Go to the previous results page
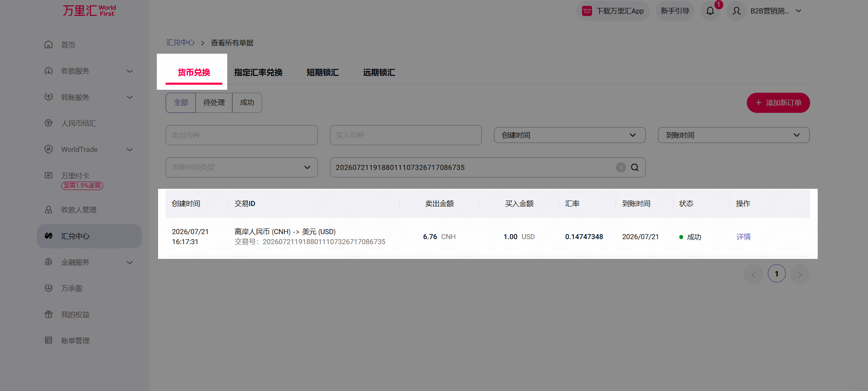Screen dimensions: 868x391 click(754, 274)
